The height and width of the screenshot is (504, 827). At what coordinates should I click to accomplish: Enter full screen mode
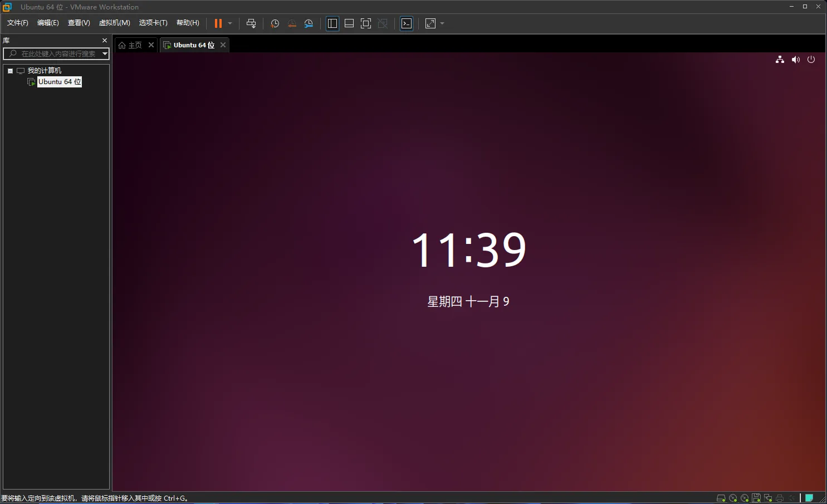pos(366,23)
